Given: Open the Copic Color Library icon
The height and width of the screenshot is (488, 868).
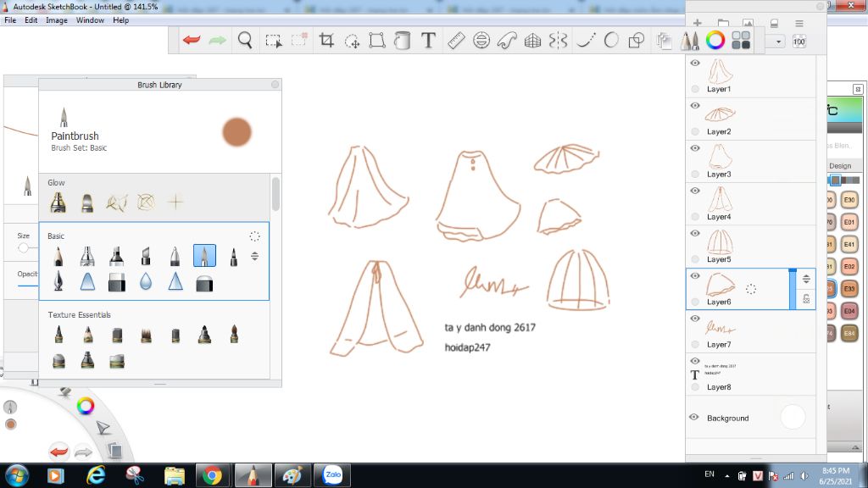Looking at the screenshot, I should [741, 41].
